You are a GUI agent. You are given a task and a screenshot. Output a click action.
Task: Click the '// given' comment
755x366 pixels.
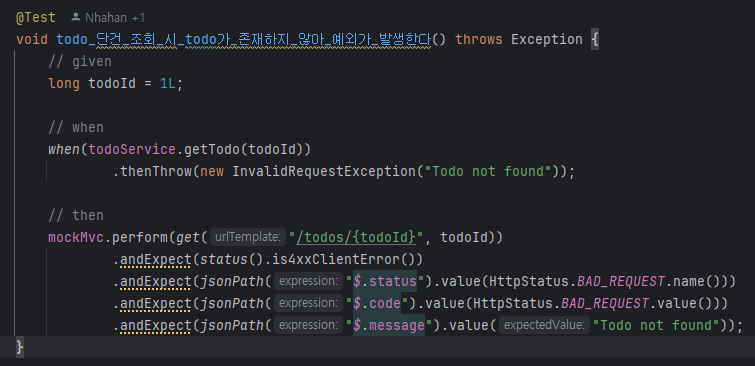tap(80, 62)
